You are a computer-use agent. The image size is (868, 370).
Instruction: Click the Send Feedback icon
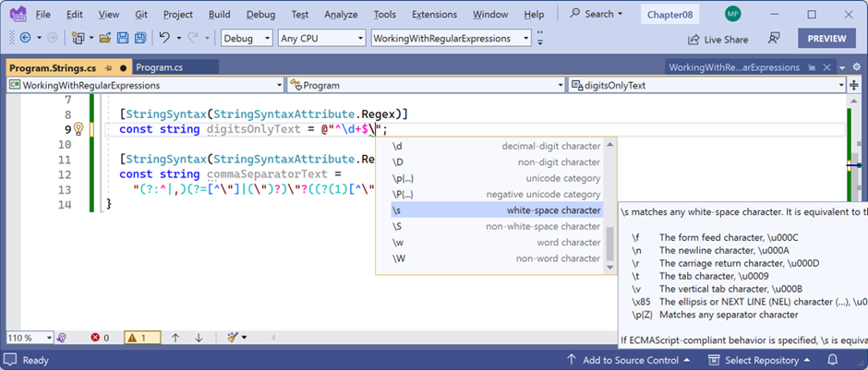pos(774,39)
